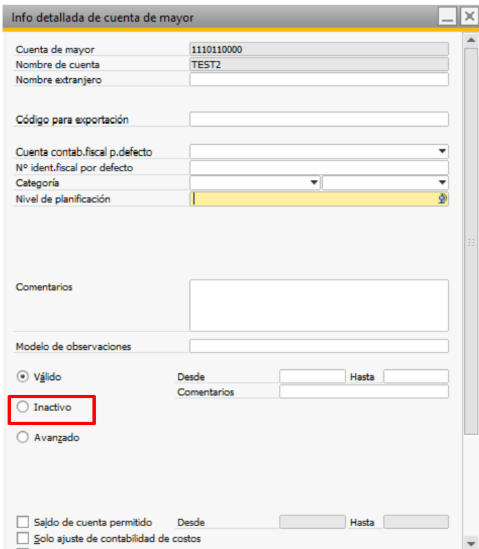
Task: Enable Saldo de cuenta permitido checkbox
Action: click(23, 522)
